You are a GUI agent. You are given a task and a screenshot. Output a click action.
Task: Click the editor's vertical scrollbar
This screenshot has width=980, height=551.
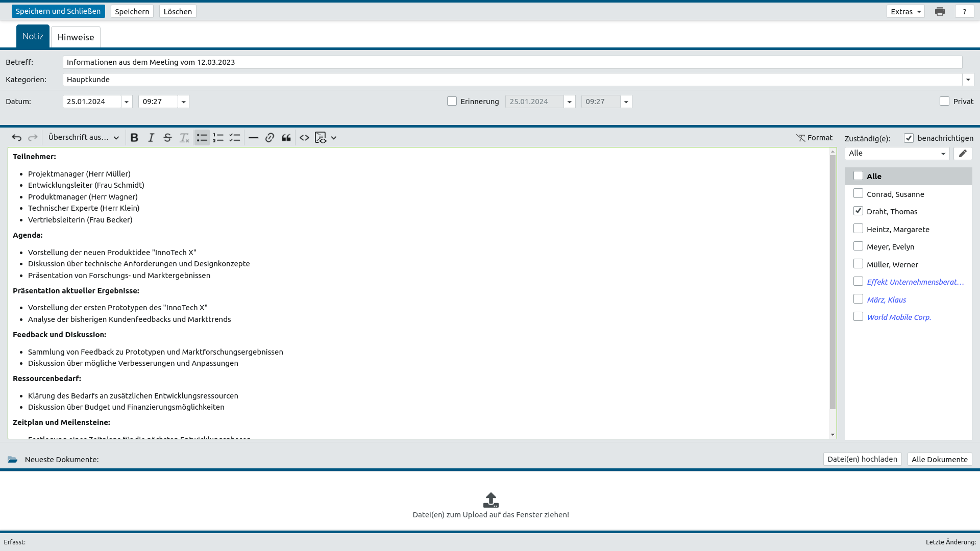tap(832, 281)
